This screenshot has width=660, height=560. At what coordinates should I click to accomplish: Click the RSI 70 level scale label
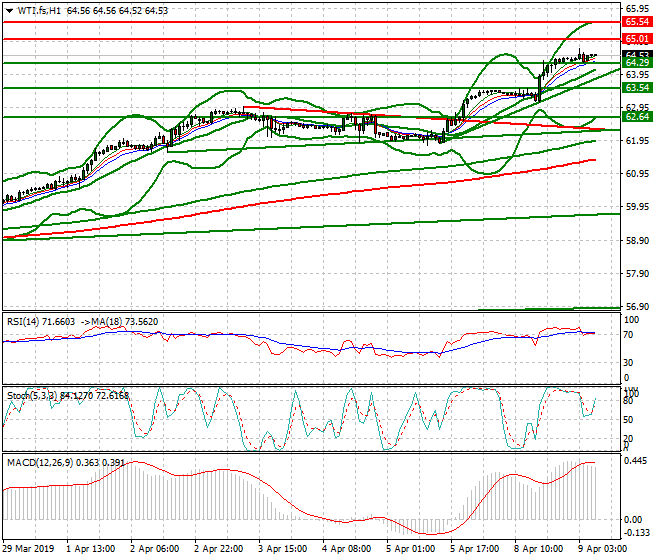(628, 335)
